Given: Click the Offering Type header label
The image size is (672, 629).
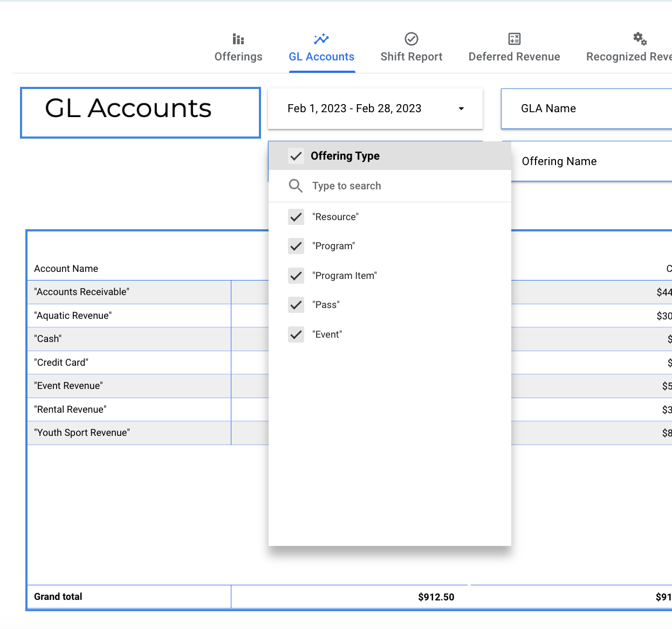Looking at the screenshot, I should [345, 156].
